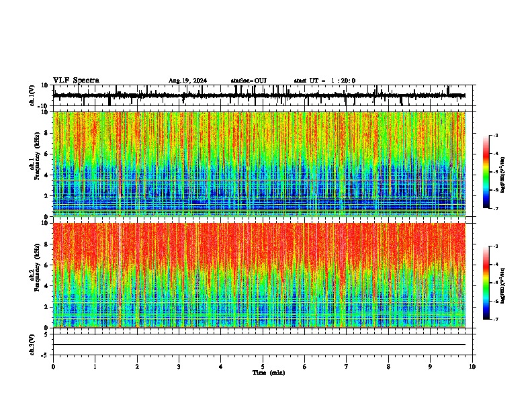Click the "6" kHz tick on ch.1 spectrogram
Screen dimensions: 532x411
(47, 154)
